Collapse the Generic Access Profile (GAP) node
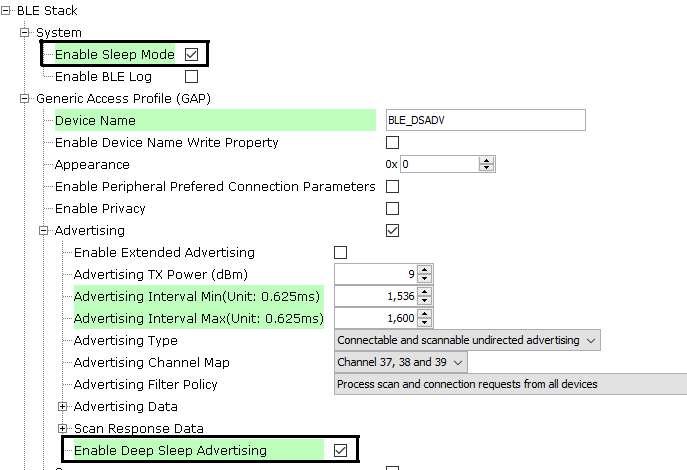 point(26,98)
